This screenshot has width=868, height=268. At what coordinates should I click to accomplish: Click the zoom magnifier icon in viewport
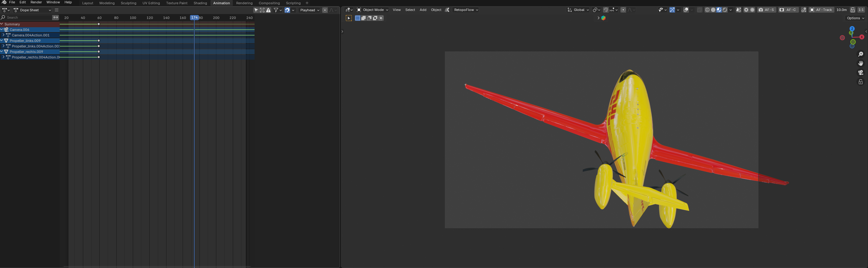[861, 54]
